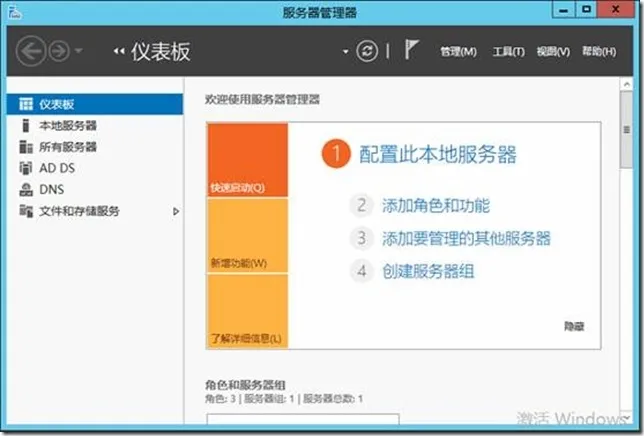Image resolution: width=644 pixels, height=436 pixels.
Task: Maximize the 服务器管理器 window
Action: tap(586, 10)
